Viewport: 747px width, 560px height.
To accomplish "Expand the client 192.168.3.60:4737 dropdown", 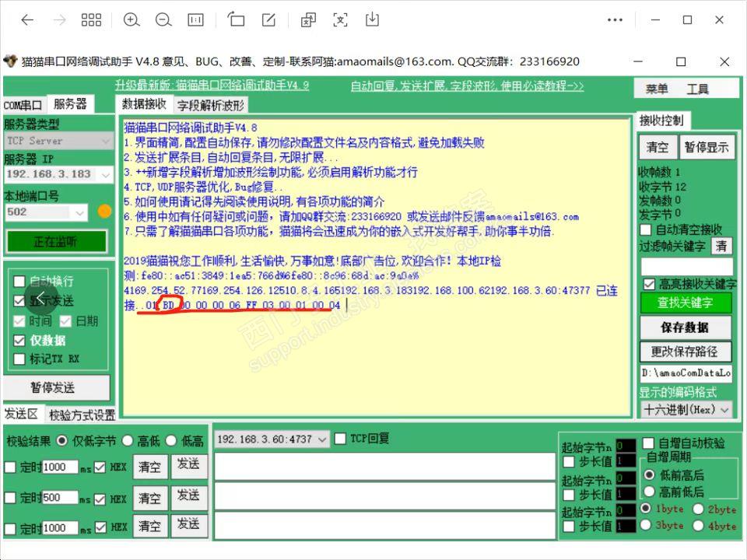I will (272, 439).
